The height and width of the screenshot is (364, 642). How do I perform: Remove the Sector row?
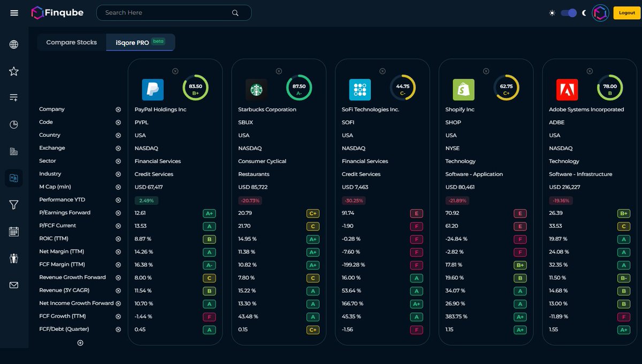[x=118, y=161]
